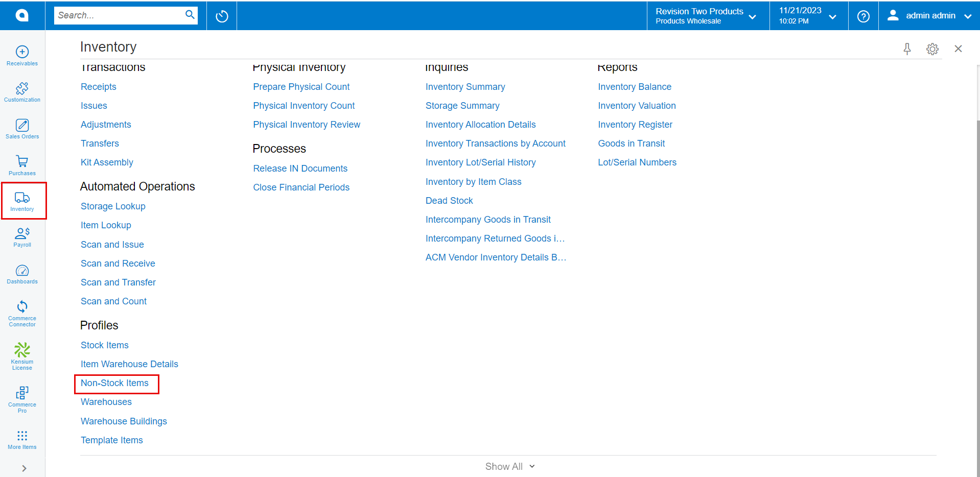Pin the Inventory workspace
The width and height of the screenshot is (980, 477).
point(907,49)
